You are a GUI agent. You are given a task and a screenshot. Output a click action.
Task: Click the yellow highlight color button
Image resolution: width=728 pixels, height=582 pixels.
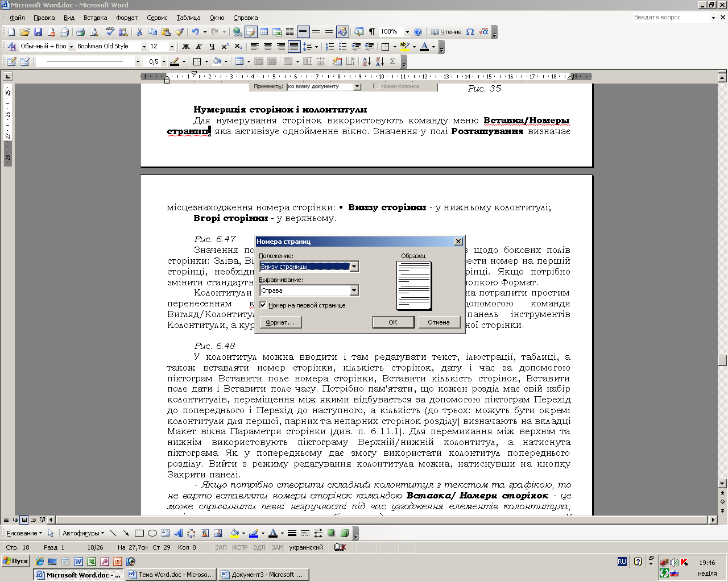pos(404,47)
